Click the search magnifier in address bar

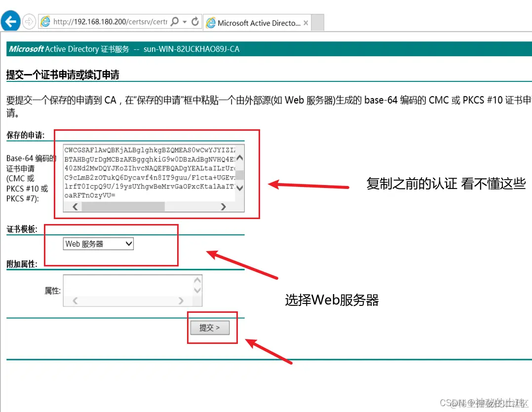pyautogui.click(x=174, y=22)
